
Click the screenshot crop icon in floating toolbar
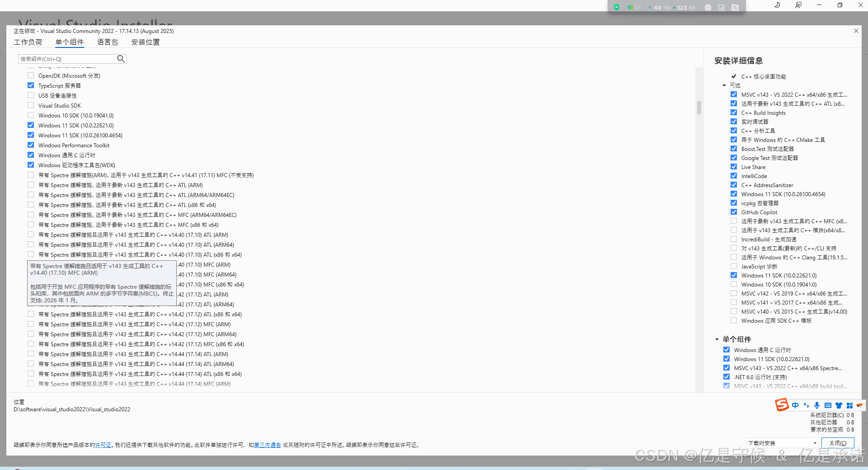pos(722,7)
